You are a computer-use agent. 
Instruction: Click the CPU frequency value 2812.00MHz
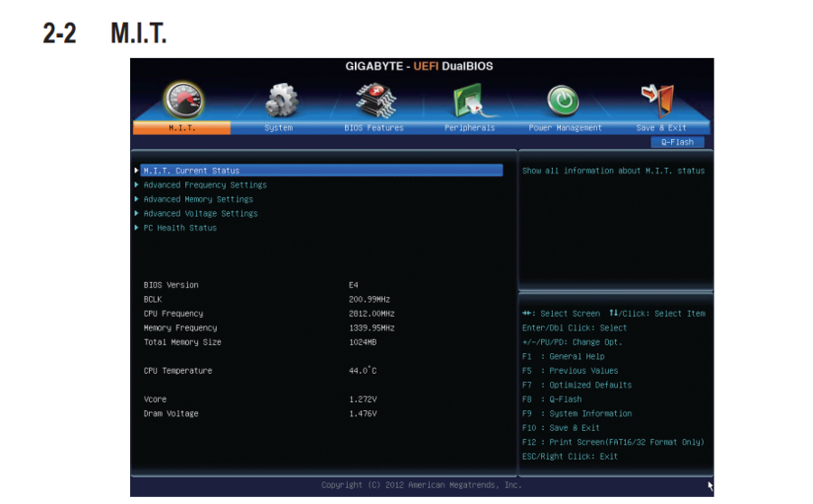(x=372, y=313)
